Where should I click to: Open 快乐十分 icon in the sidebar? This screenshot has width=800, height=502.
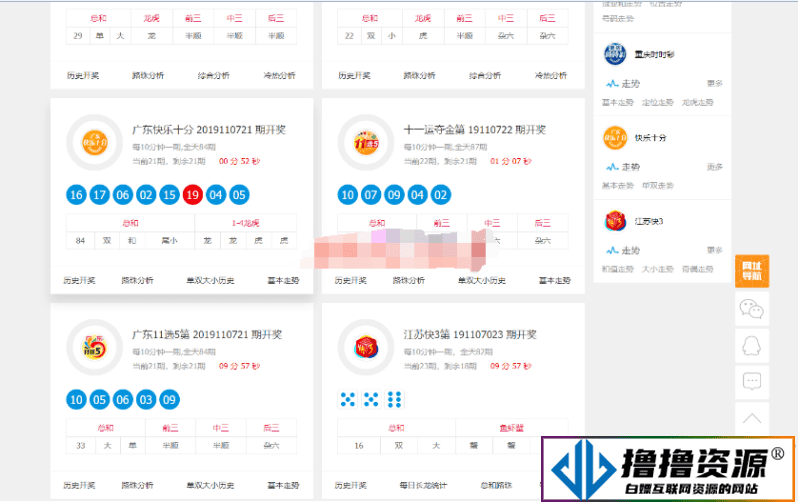tap(615, 138)
